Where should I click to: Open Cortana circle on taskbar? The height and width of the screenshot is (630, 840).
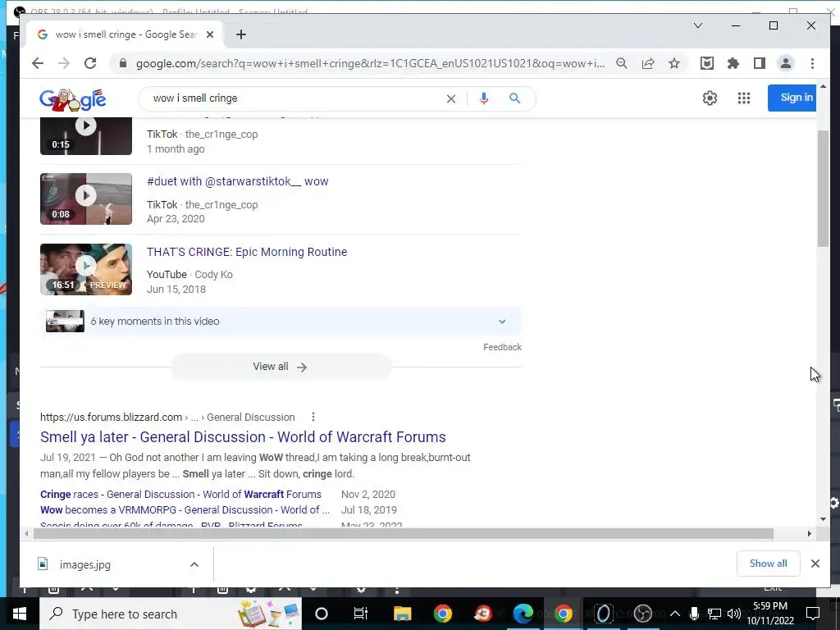coord(321,614)
